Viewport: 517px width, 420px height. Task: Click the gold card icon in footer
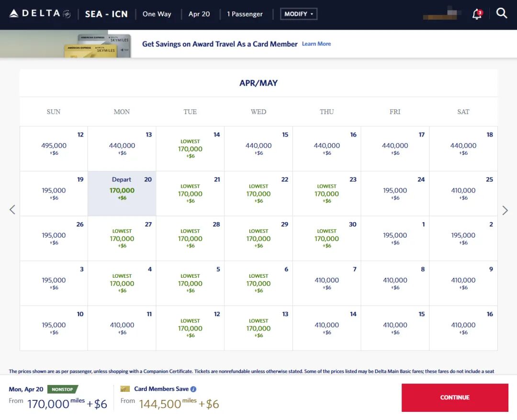coord(125,389)
